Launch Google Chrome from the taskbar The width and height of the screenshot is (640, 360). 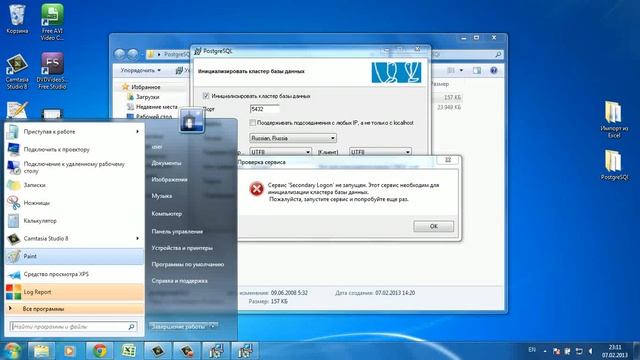click(x=100, y=351)
